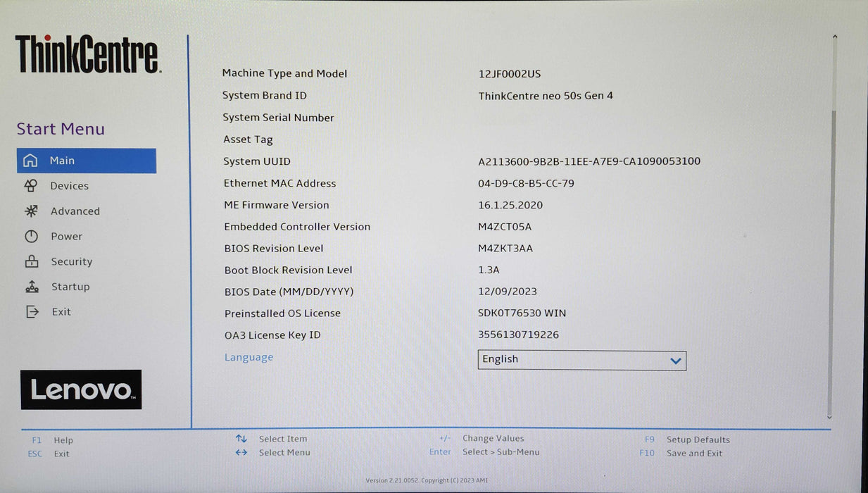Open Advanced settings via its icon
Image resolution: width=868 pixels, height=493 pixels.
pos(32,211)
